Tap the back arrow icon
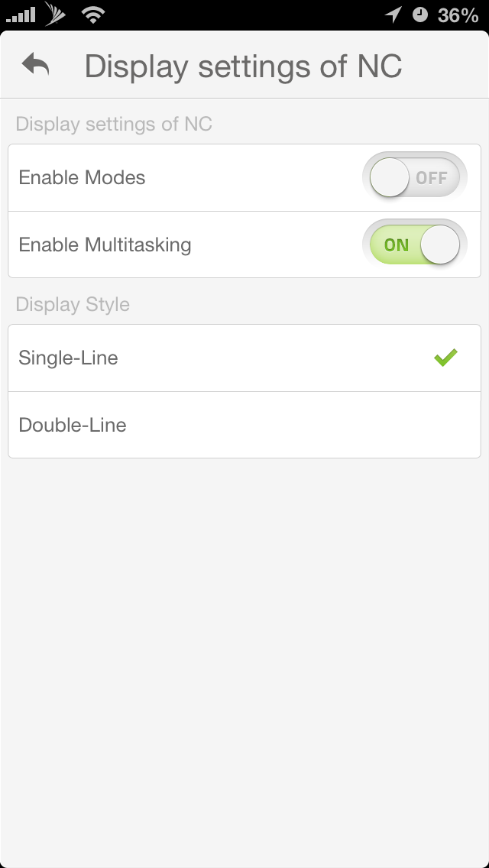The image size is (489, 868). click(36, 65)
